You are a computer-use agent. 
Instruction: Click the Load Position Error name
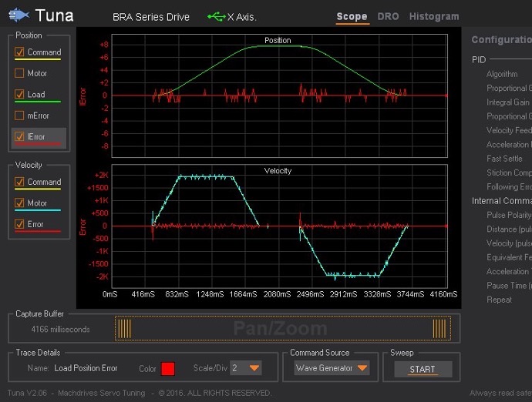(x=86, y=368)
